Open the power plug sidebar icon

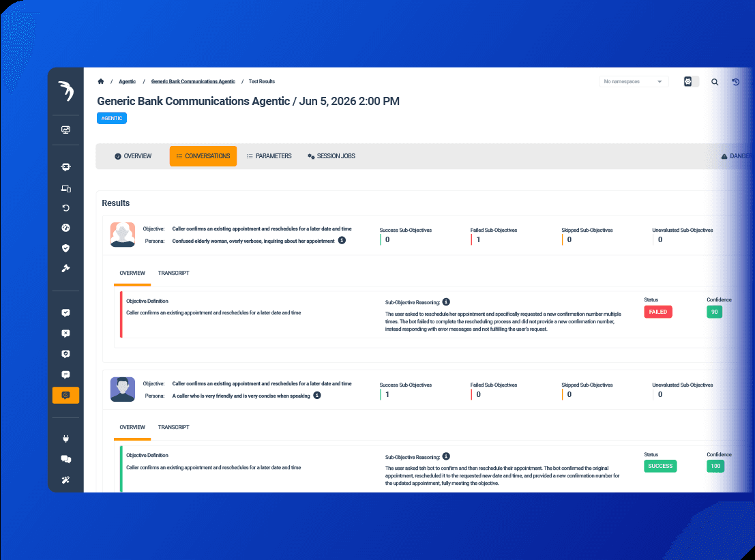point(66,439)
